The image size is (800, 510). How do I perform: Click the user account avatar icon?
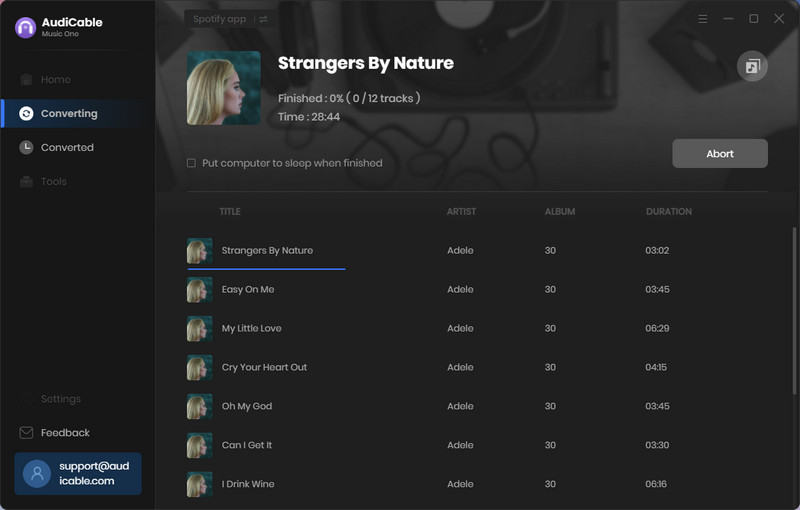[37, 474]
